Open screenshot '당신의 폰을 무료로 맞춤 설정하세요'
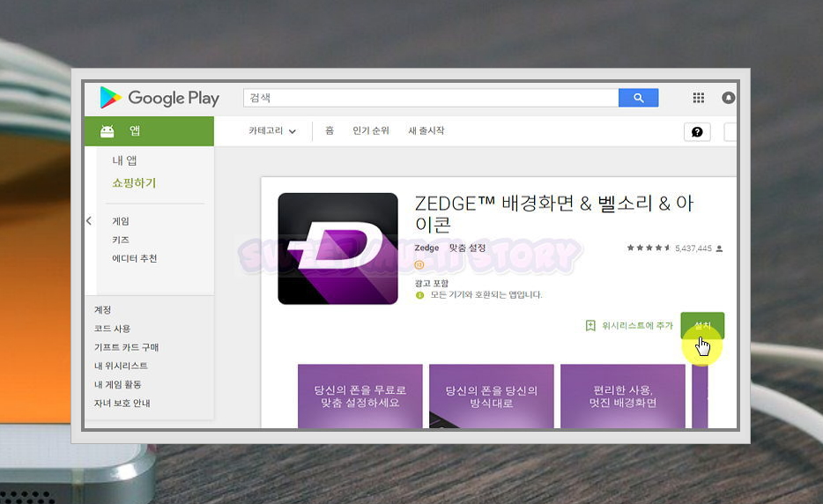823x504 pixels. (360, 396)
